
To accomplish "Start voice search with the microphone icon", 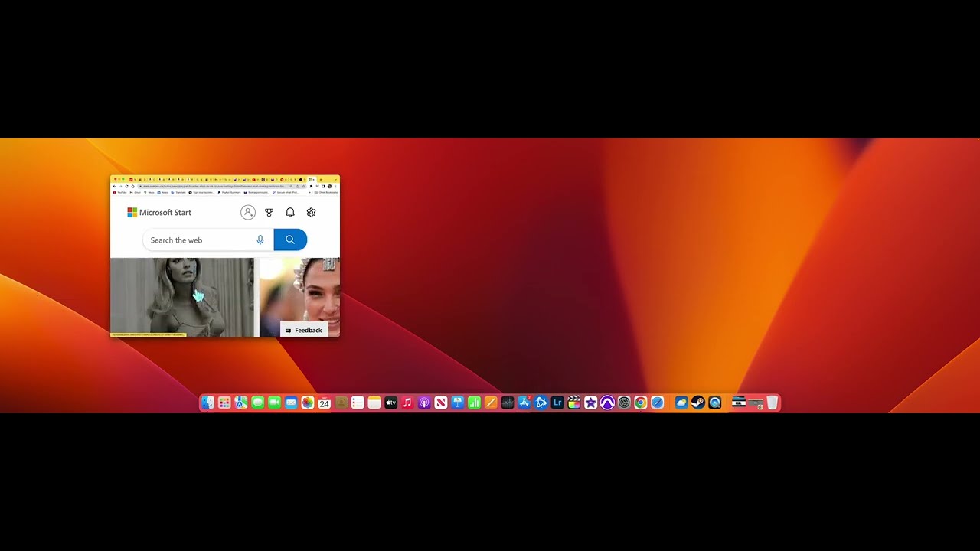I will click(260, 240).
